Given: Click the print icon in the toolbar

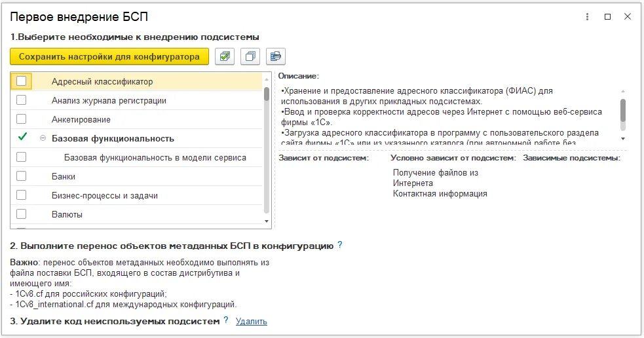Looking at the screenshot, I should 275,57.
